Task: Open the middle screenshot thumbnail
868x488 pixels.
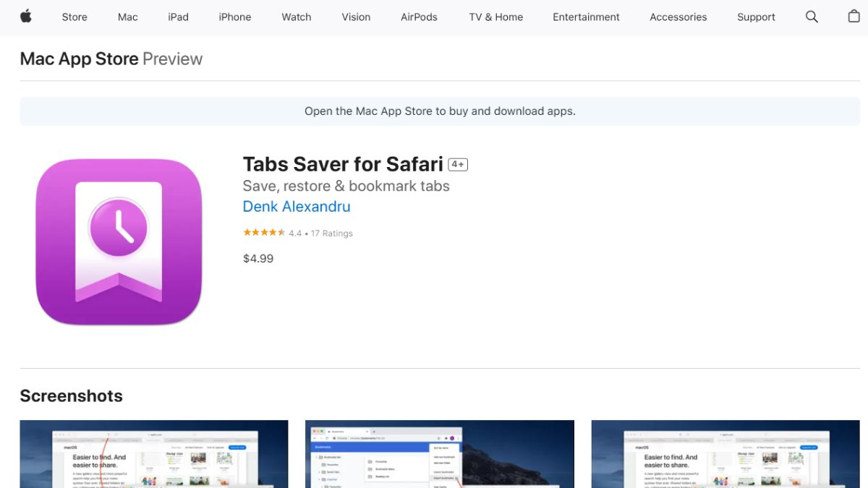Action: [440, 454]
